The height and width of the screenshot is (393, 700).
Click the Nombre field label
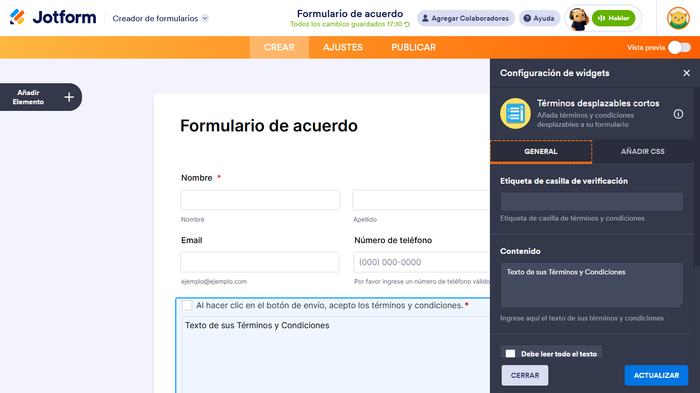(x=196, y=178)
